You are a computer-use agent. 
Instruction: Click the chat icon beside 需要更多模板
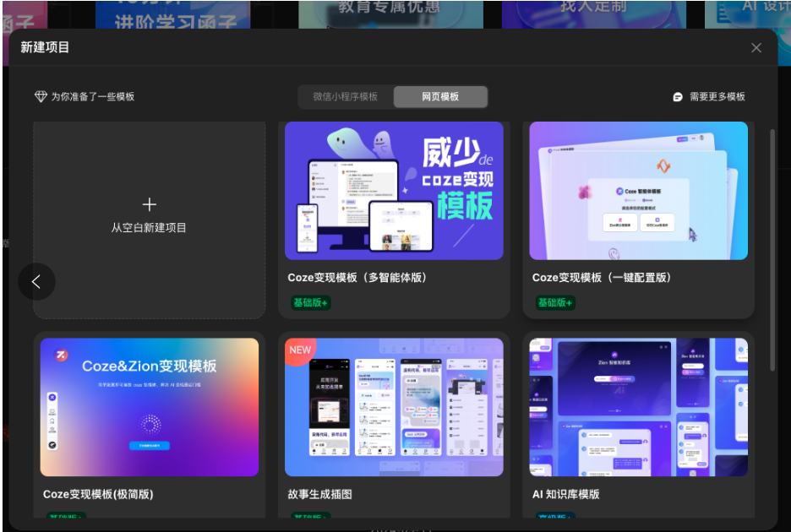[x=678, y=97]
